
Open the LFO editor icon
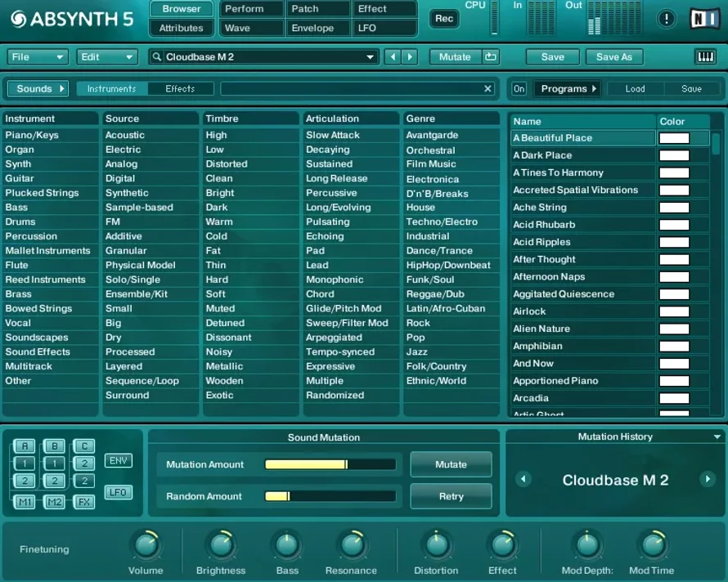[119, 491]
